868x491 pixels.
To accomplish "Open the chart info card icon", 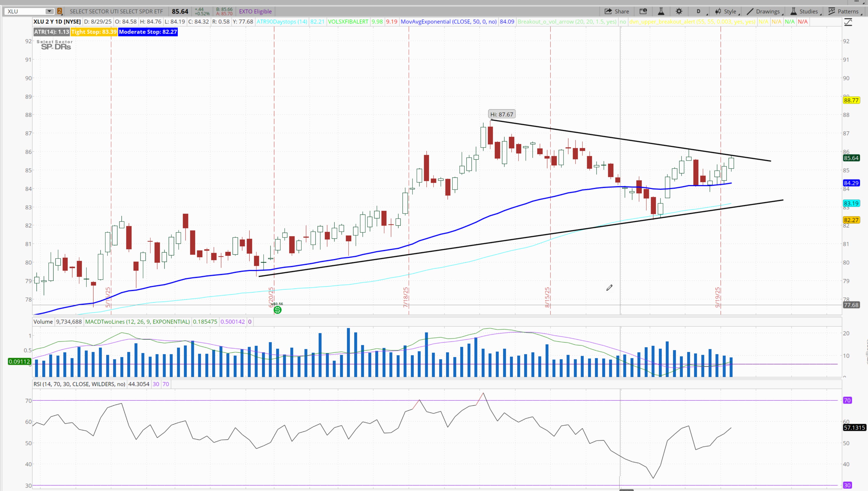I will click(x=643, y=11).
